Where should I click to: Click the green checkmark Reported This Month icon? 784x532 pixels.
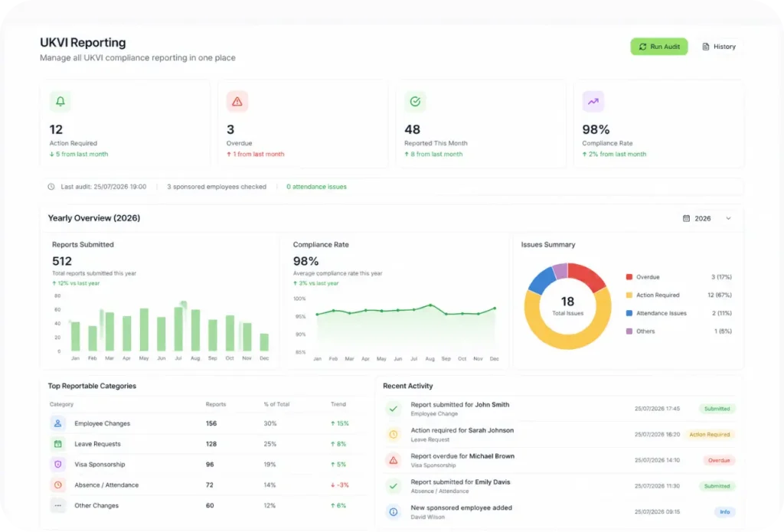415,102
